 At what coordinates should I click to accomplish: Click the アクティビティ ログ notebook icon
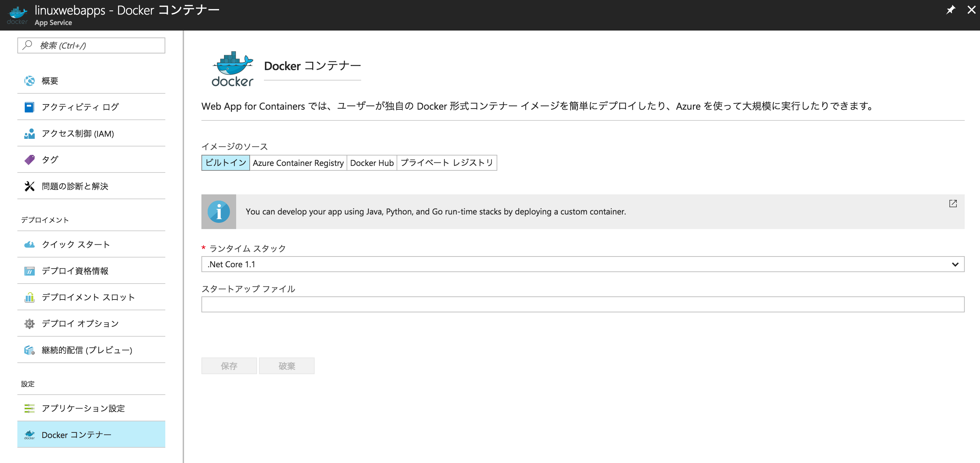29,107
